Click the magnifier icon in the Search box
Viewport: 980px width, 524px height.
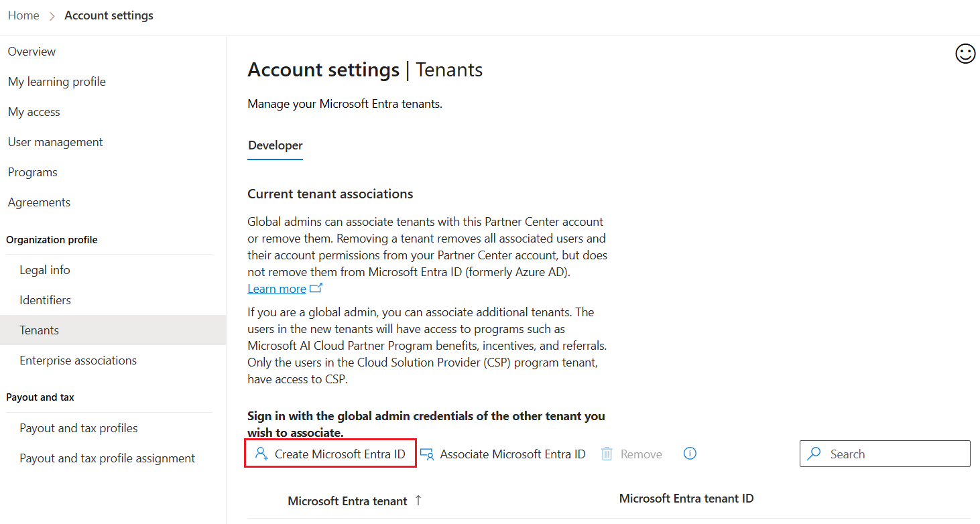coord(814,454)
